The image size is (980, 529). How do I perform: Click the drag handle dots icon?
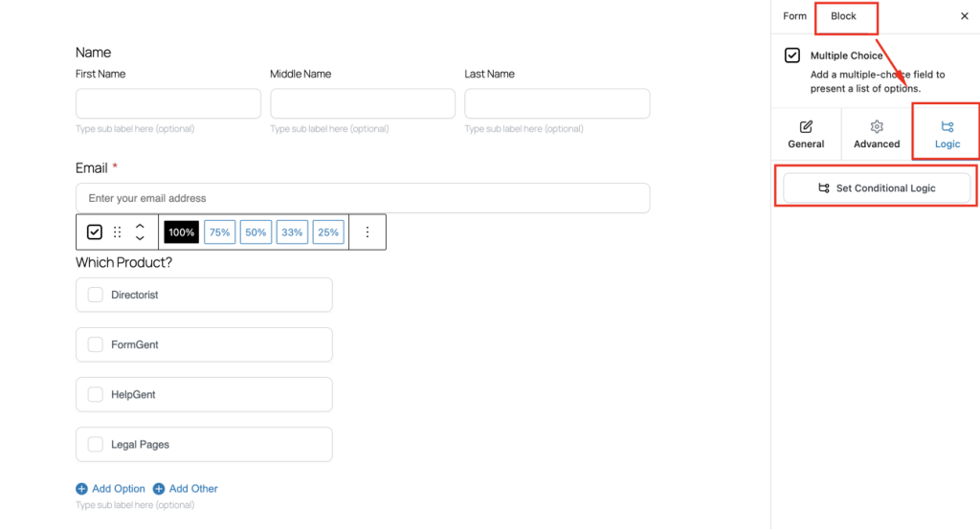coord(117,232)
